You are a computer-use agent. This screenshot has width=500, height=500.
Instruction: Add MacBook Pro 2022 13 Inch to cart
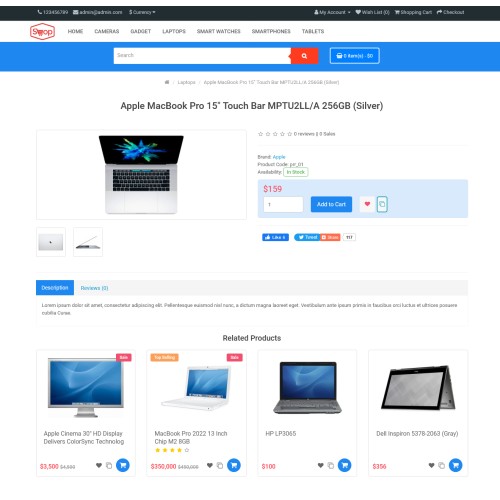(234, 465)
